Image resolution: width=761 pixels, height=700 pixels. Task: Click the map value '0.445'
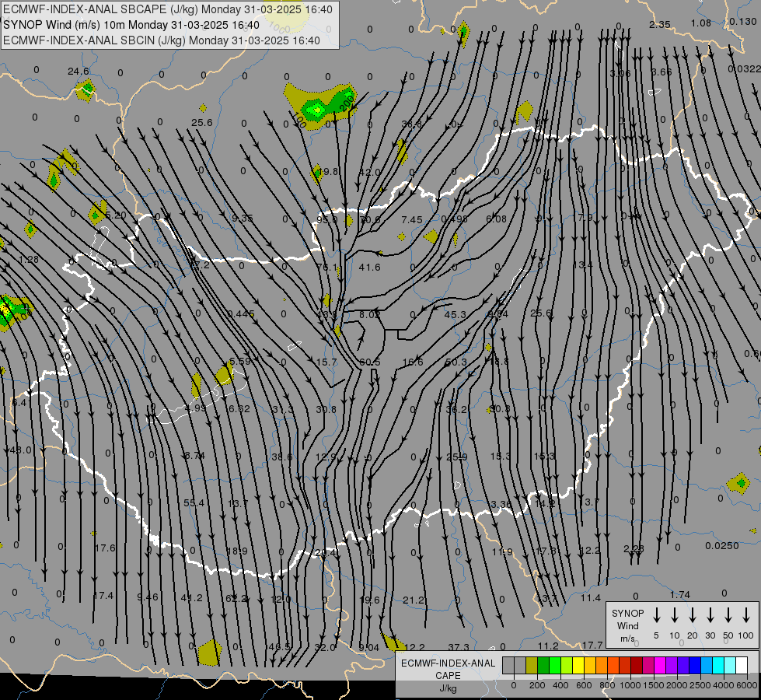[241, 314]
